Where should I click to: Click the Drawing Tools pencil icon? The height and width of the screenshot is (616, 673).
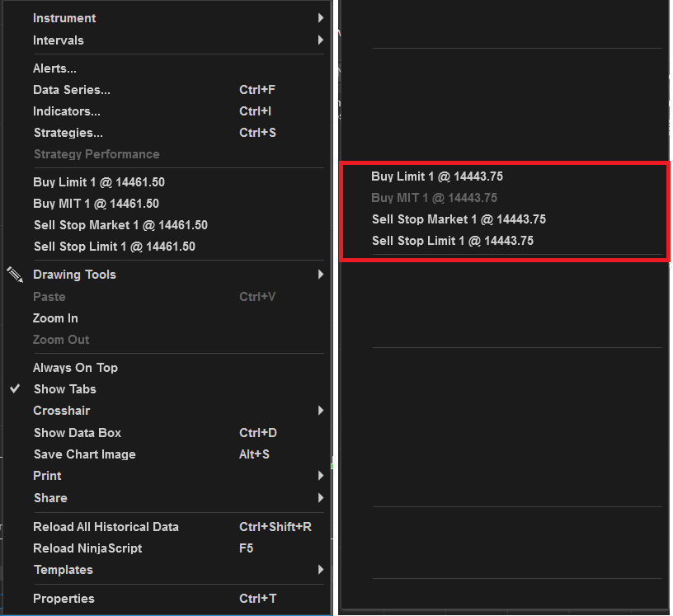15,275
